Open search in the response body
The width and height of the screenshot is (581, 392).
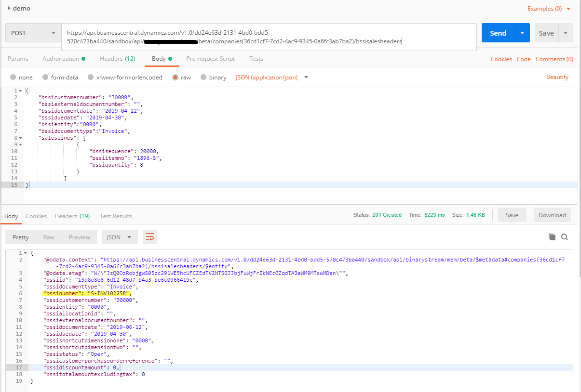(x=564, y=236)
